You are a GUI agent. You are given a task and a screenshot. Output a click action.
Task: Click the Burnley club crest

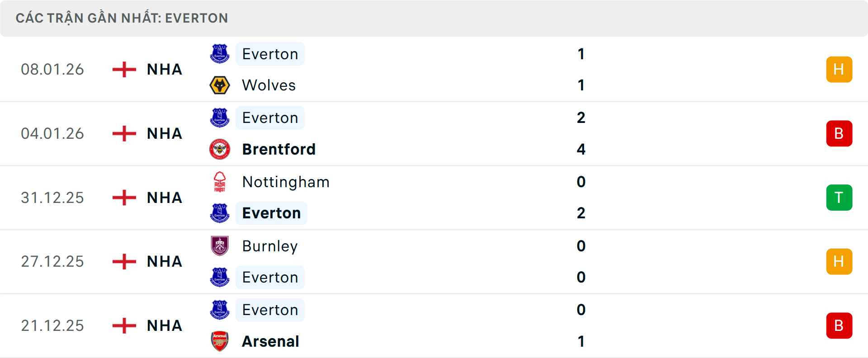pyautogui.click(x=220, y=246)
